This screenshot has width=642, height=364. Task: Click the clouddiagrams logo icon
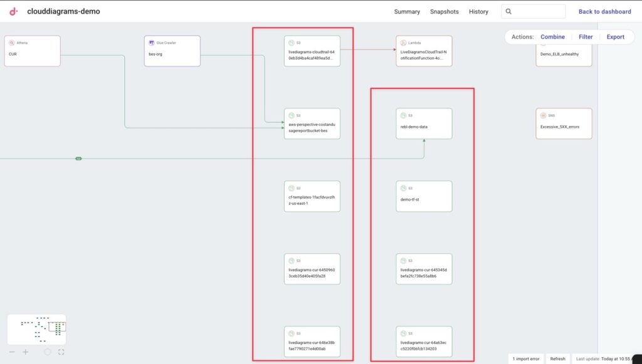pyautogui.click(x=13, y=11)
